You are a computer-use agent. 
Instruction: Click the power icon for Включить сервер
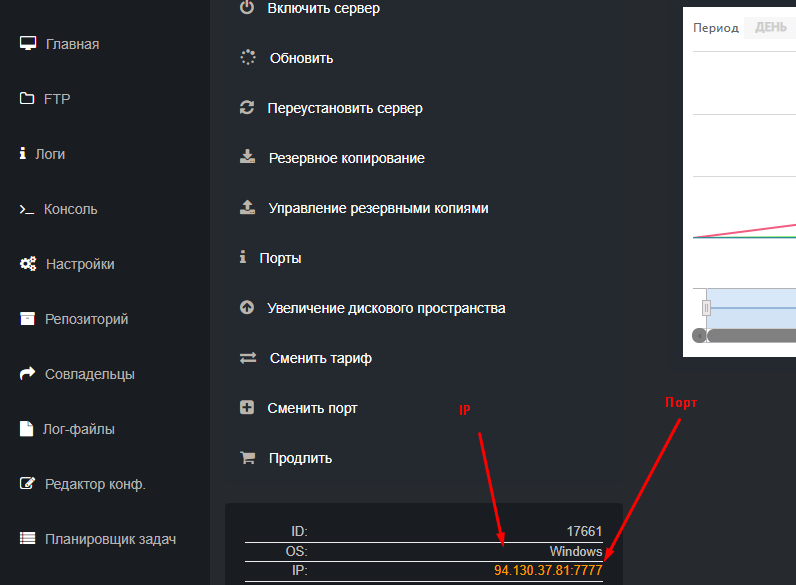tap(247, 8)
